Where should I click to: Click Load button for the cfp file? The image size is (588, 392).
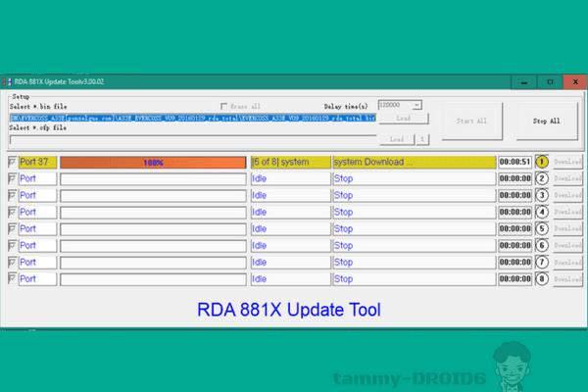397,139
